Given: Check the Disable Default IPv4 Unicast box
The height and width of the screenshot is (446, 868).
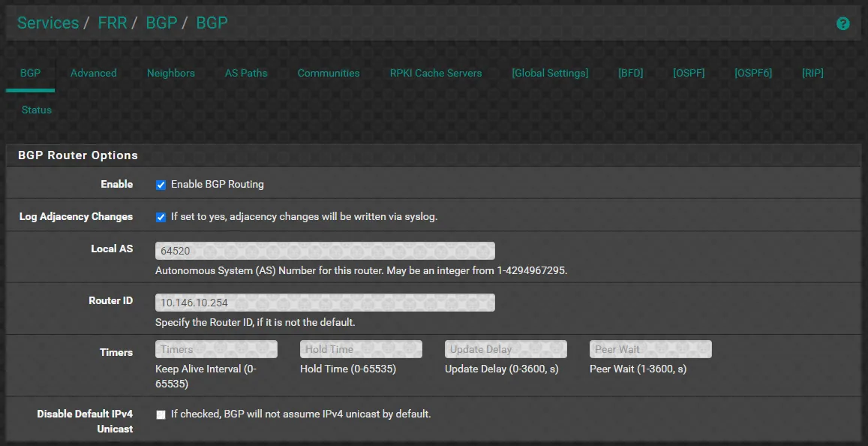Looking at the screenshot, I should click(161, 414).
